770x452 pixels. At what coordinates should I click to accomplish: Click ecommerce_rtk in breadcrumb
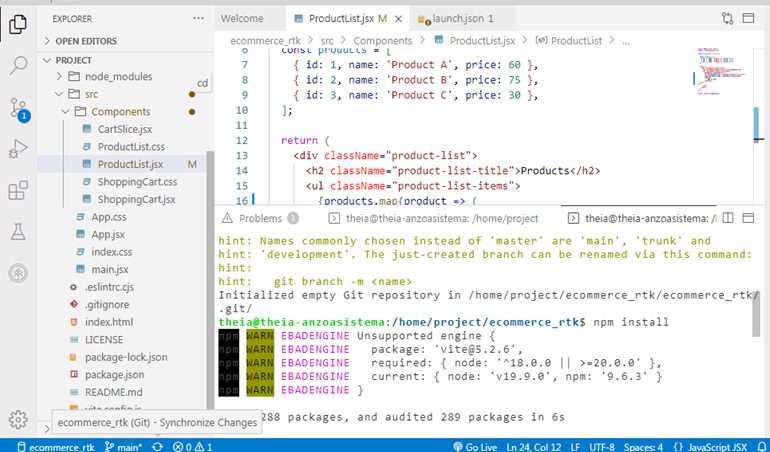(265, 41)
